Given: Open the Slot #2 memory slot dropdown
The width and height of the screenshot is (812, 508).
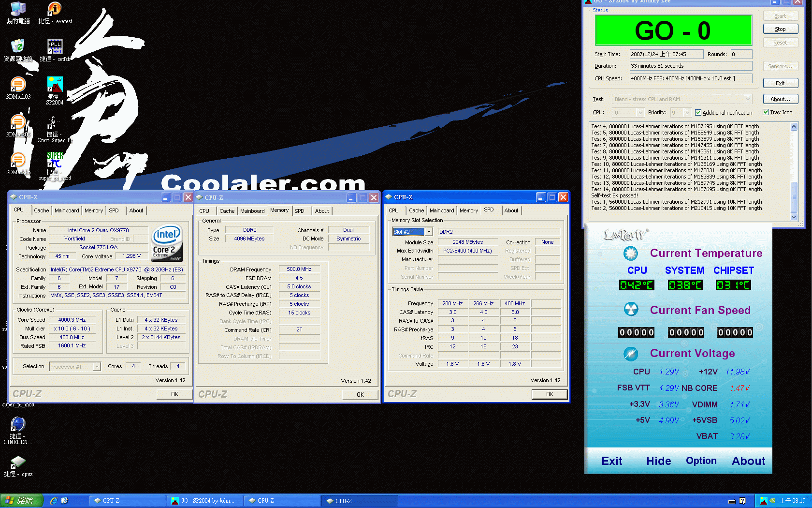Looking at the screenshot, I should (429, 232).
